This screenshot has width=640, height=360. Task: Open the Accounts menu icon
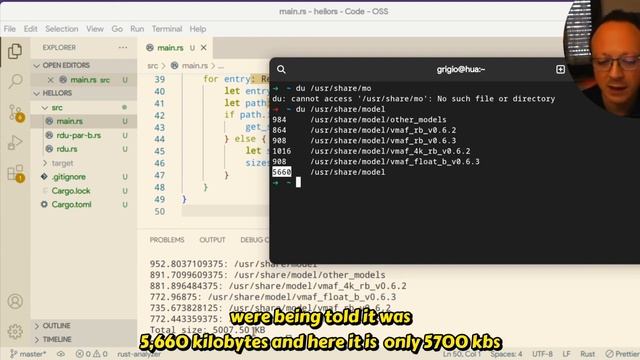click(15, 301)
